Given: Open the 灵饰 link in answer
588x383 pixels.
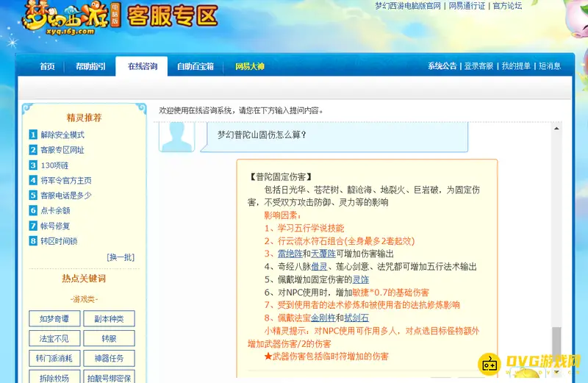Looking at the screenshot, I should coord(361,279).
